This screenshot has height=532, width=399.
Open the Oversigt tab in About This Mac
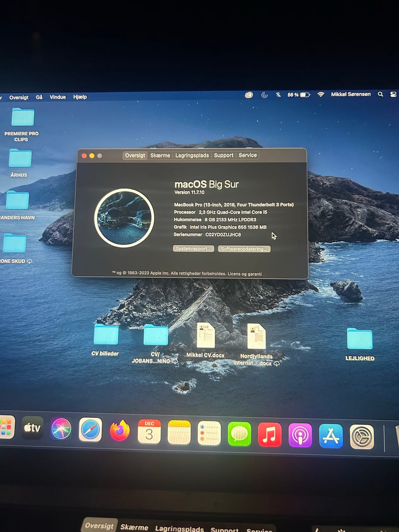tap(135, 155)
